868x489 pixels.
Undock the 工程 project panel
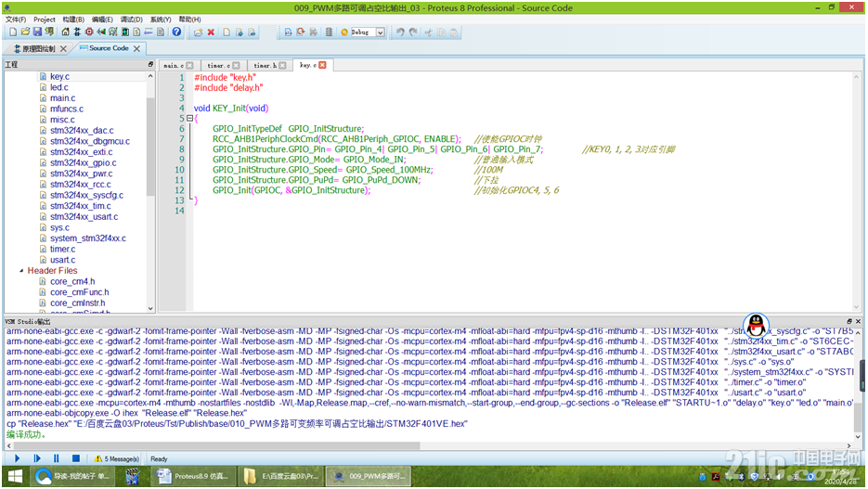150,65
